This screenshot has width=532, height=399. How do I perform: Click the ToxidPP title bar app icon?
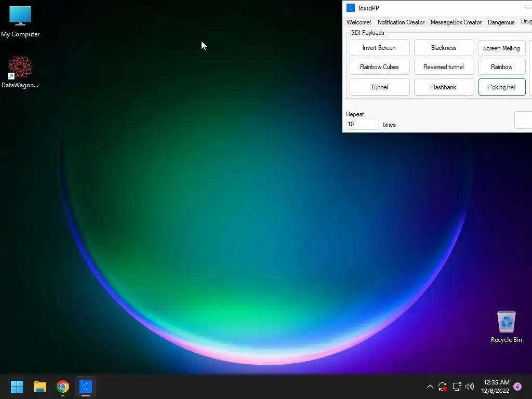[351, 8]
